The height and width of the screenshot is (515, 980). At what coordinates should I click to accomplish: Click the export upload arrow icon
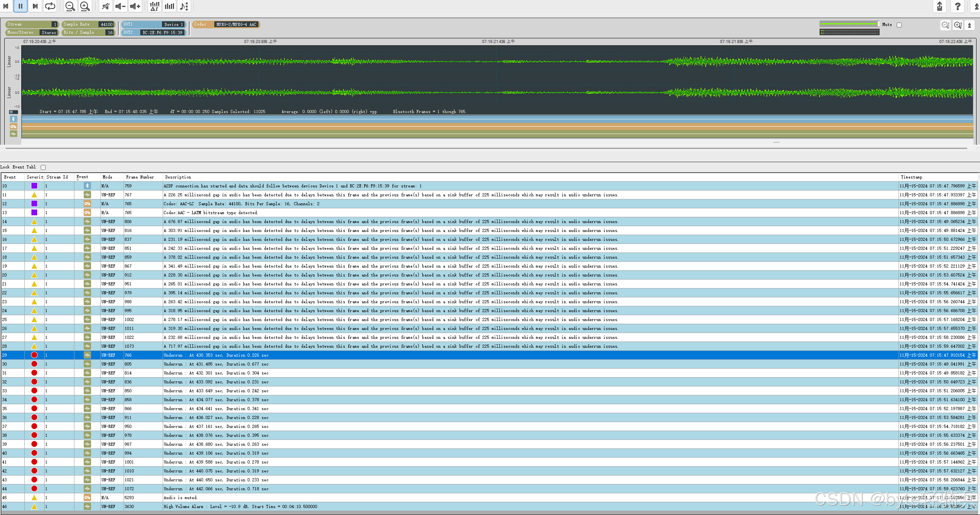939,6
